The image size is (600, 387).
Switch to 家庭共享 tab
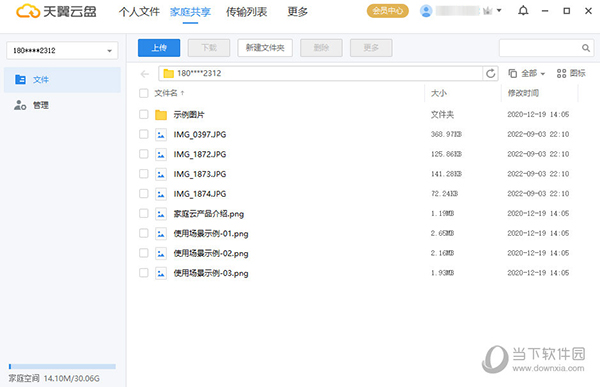[x=190, y=12]
